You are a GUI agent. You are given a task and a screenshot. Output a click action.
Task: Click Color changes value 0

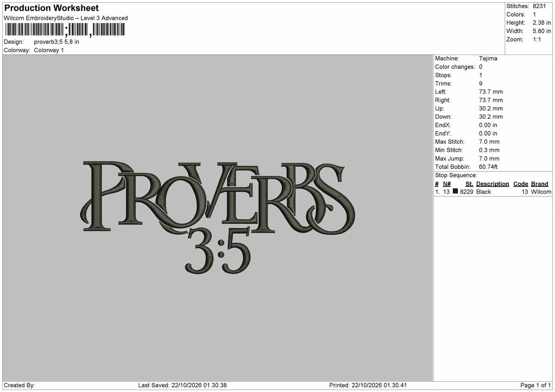[x=481, y=67]
